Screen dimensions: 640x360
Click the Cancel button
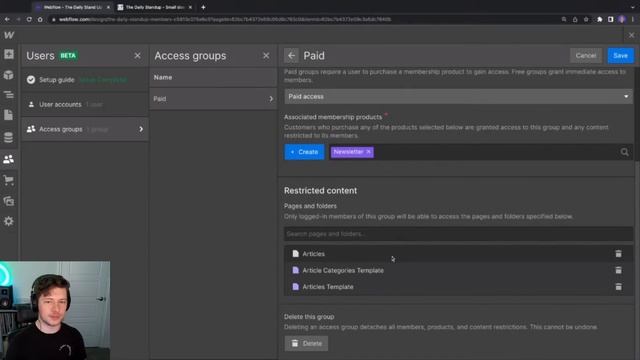tap(586, 56)
